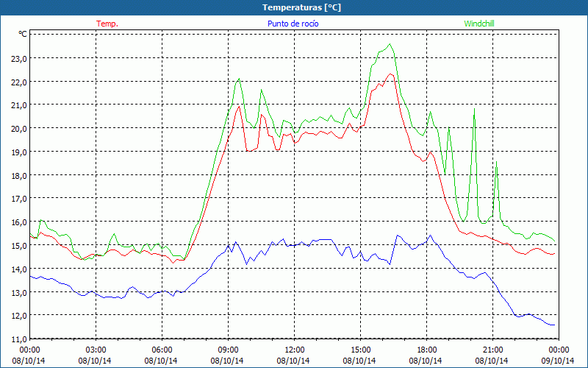Screen dimensions: 588x368
Task: Select the 19,0 y-axis value
Action: 19,152
